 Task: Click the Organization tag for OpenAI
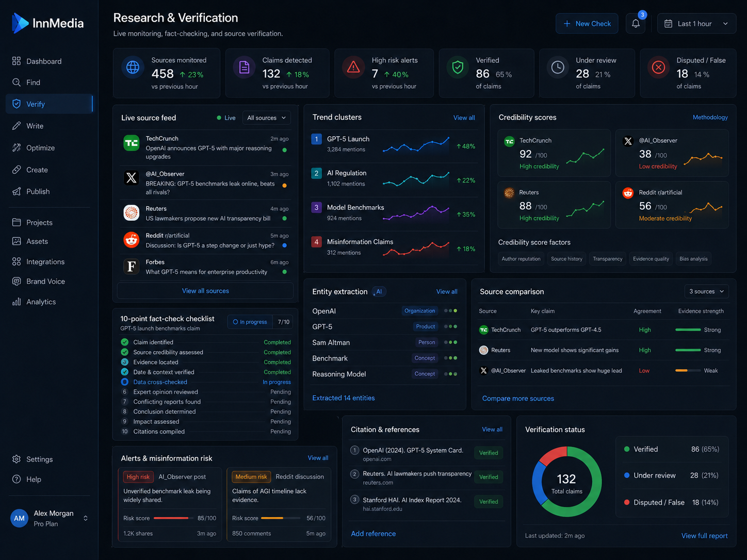419,311
